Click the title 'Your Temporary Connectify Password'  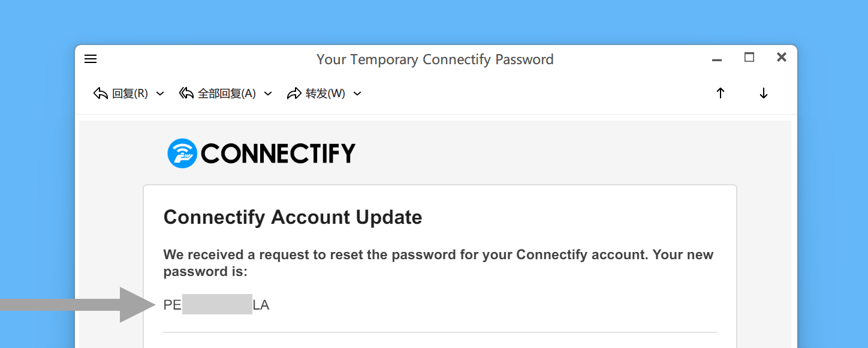[435, 59]
